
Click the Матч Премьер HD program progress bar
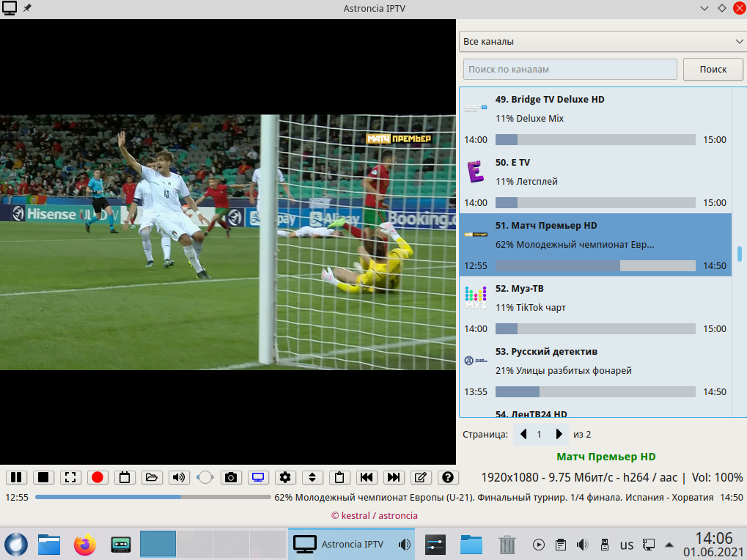pos(595,266)
